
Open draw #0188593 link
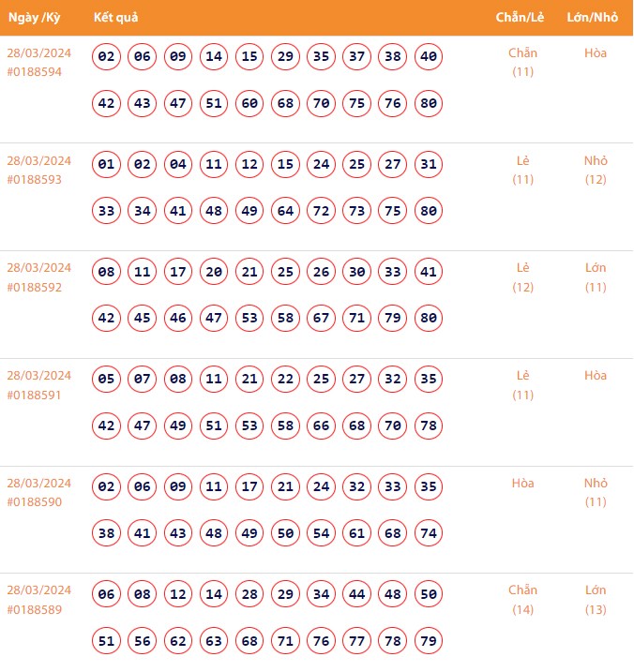34,180
